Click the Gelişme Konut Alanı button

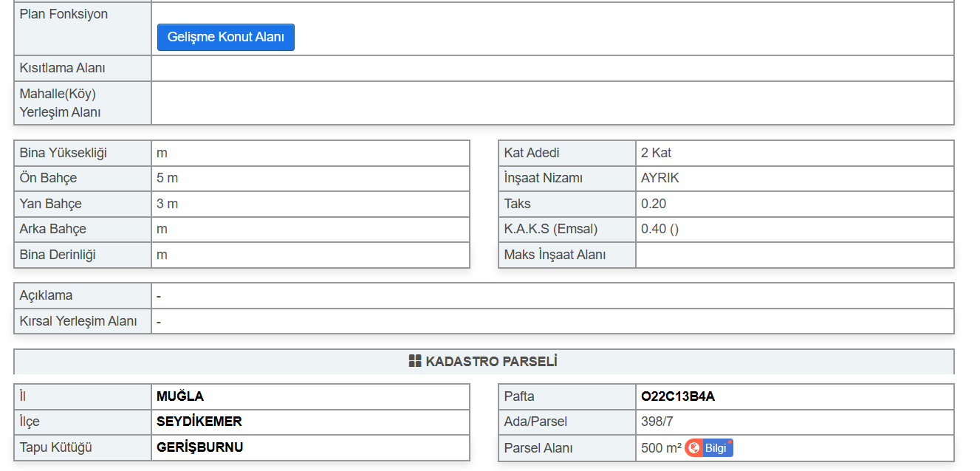pyautogui.click(x=225, y=38)
